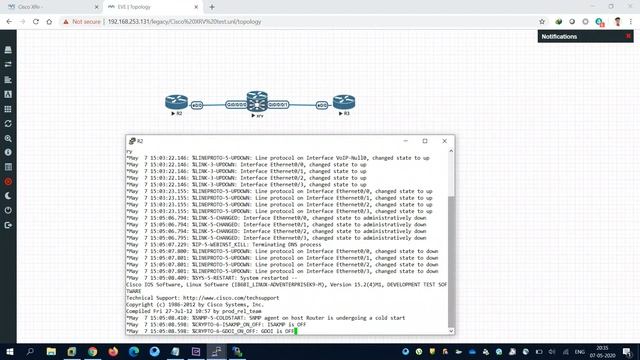640x360 pixels.
Task: Open the Status info sidebar icon
Action: click(8, 152)
